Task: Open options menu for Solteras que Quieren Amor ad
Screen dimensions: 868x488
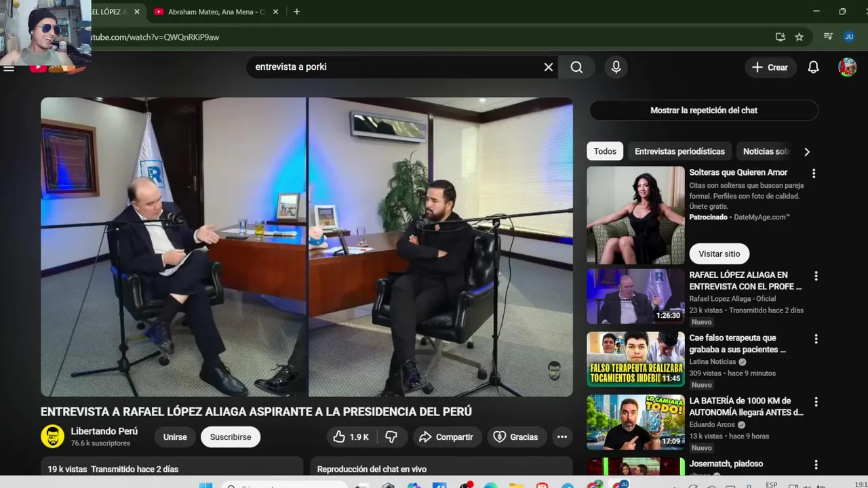Action: pos(814,174)
